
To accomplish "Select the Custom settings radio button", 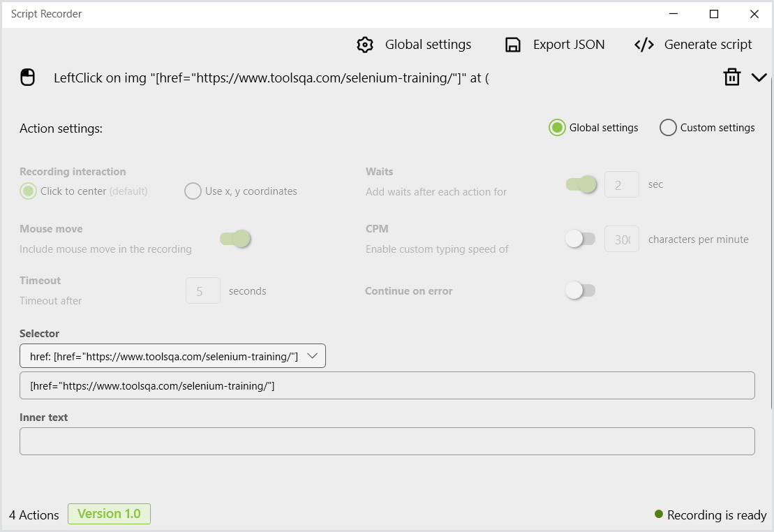I will [668, 128].
